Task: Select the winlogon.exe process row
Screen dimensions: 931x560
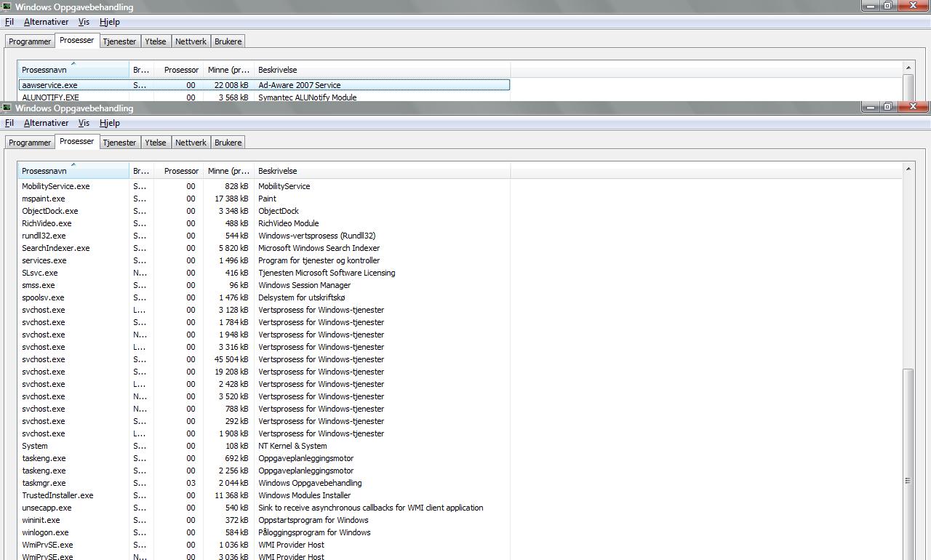Action: 264,532
